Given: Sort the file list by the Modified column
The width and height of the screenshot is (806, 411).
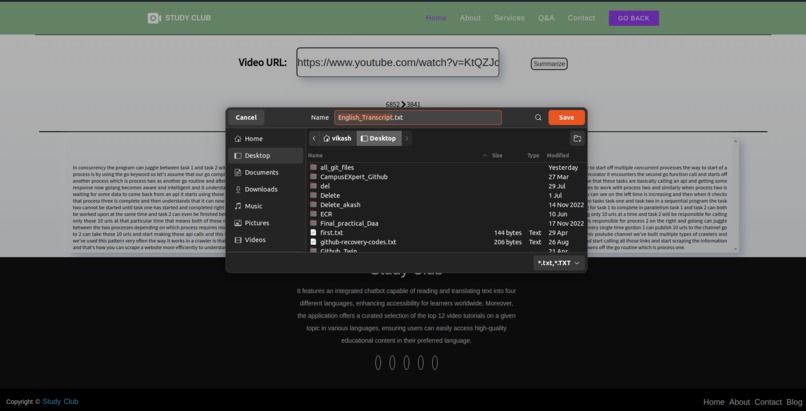Looking at the screenshot, I should 558,155.
